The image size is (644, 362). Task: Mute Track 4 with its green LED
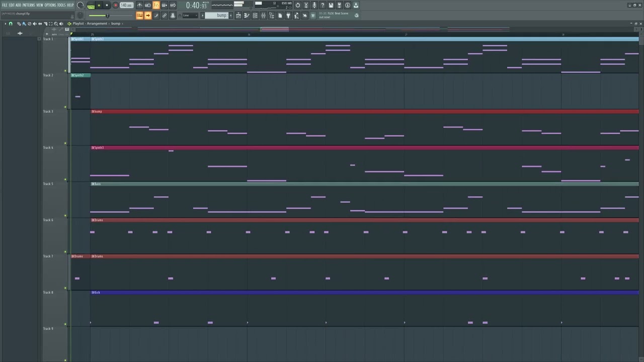pos(65,179)
